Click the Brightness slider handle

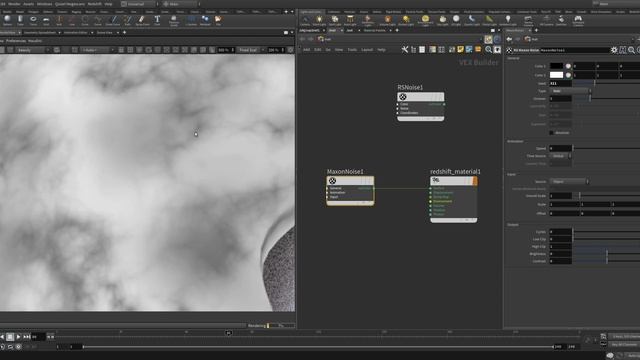[607, 254]
